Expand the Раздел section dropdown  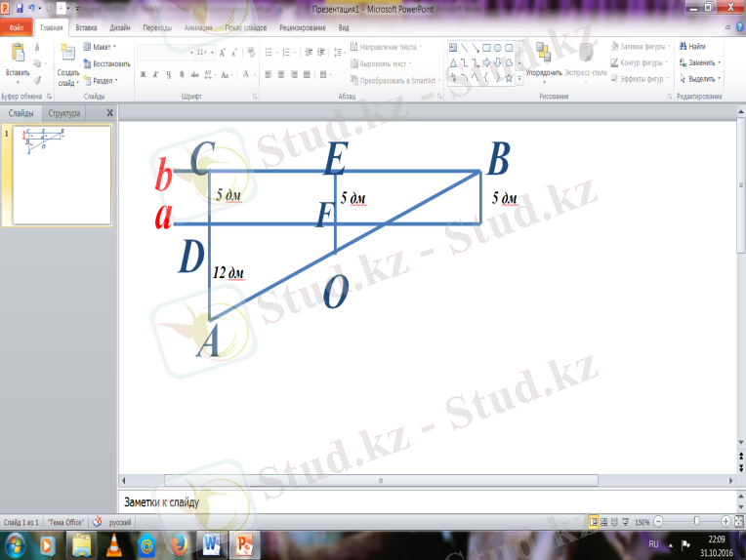[x=101, y=81]
